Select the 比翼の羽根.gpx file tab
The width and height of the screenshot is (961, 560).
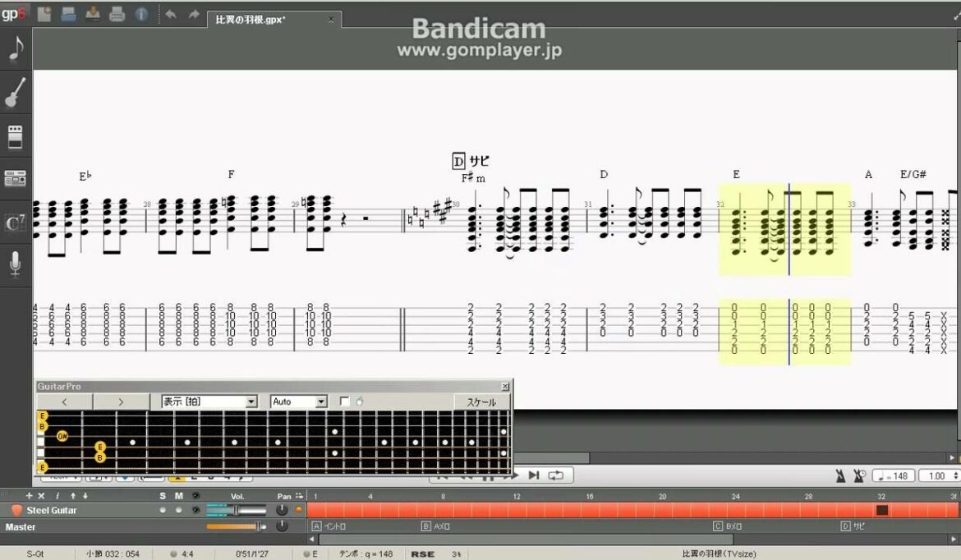click(251, 19)
